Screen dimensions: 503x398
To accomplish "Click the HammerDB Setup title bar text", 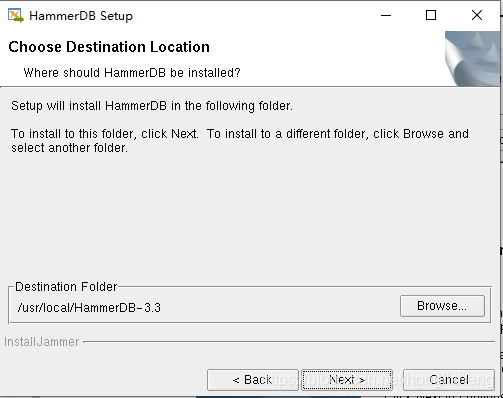I will pyautogui.click(x=81, y=16).
